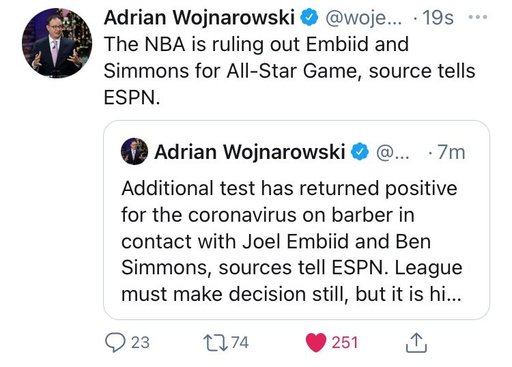The height and width of the screenshot is (367, 512).
Task: Tap the retweet arrows icon
Action: [216, 343]
